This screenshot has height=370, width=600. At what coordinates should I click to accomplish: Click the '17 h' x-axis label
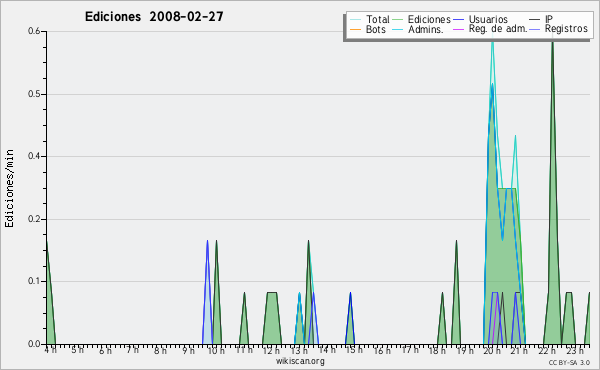point(410,350)
